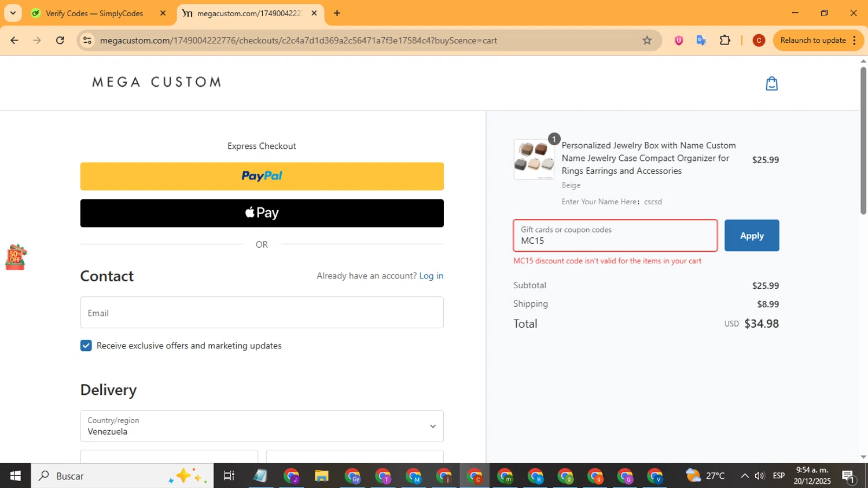The height and width of the screenshot is (488, 868).
Task: Open the Chrome taskbar icon with J badge
Action: (291, 476)
